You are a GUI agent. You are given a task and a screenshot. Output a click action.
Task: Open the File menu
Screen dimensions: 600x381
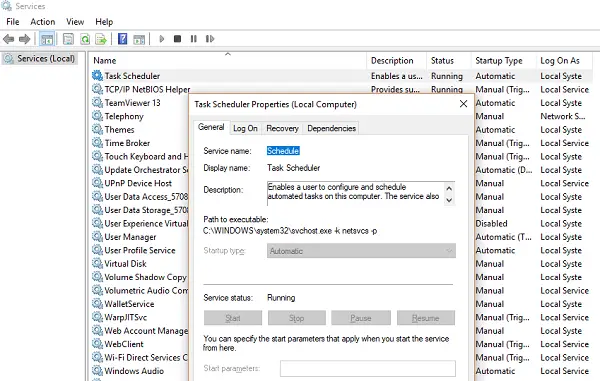13,22
